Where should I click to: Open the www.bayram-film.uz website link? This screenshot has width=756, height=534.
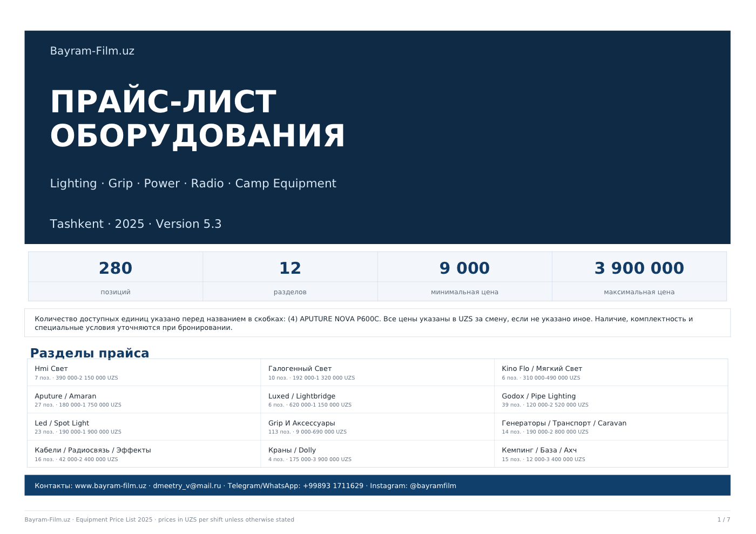click(110, 486)
